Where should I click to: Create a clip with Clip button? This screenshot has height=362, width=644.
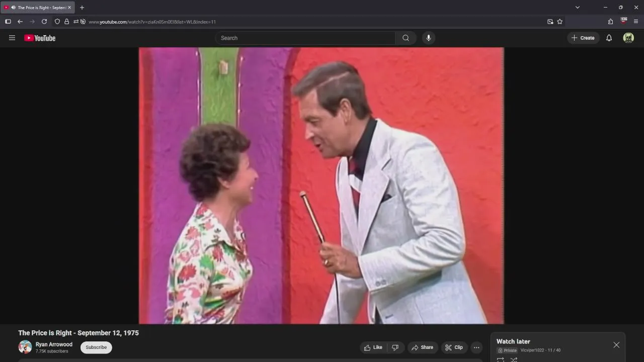454,347
